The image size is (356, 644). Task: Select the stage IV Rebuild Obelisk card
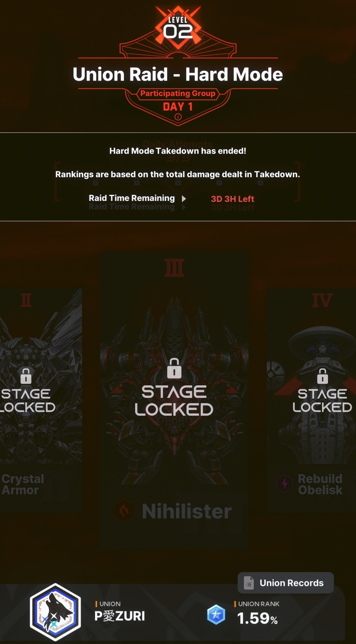tap(311, 401)
